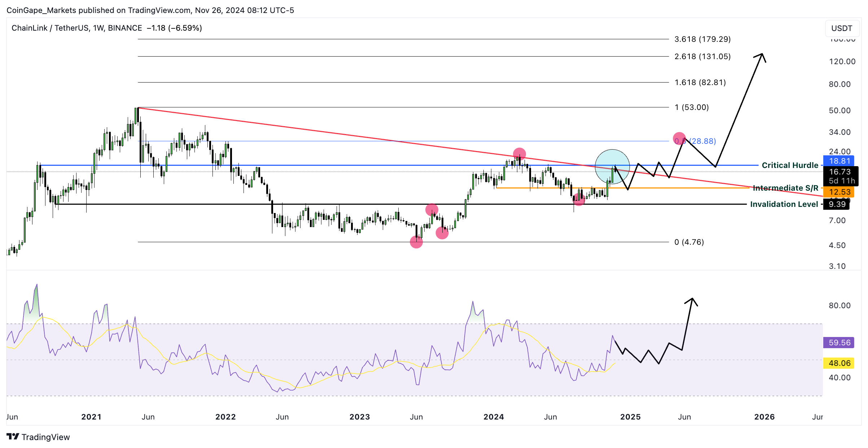Click the light blue highlighted circle on chart
Image resolution: width=868 pixels, height=448 pixels.
[x=612, y=167]
